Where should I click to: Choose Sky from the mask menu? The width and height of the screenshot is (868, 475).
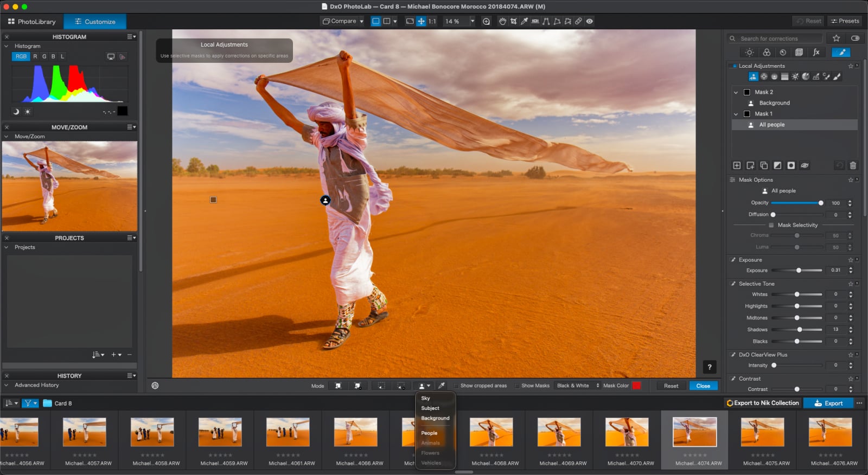coord(425,398)
